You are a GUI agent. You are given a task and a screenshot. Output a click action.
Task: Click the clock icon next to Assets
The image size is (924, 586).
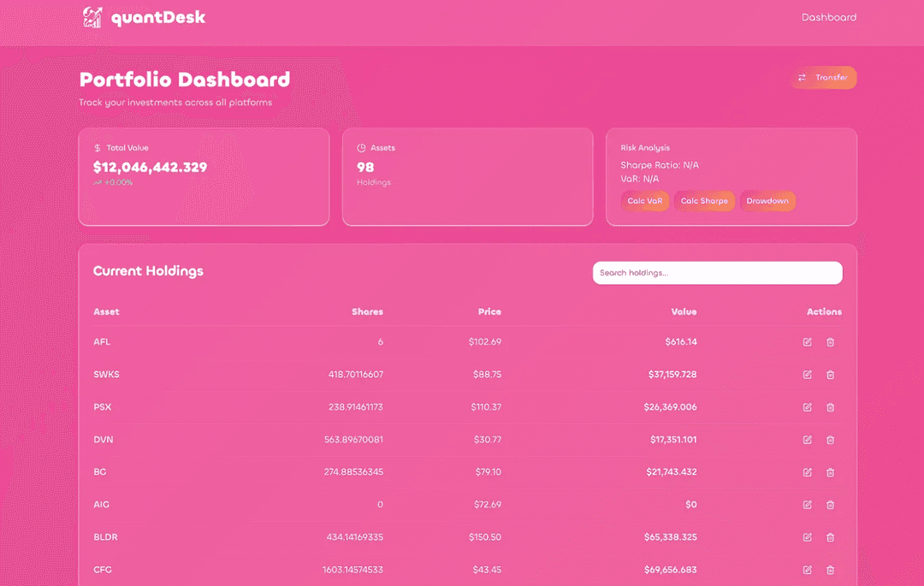360,147
